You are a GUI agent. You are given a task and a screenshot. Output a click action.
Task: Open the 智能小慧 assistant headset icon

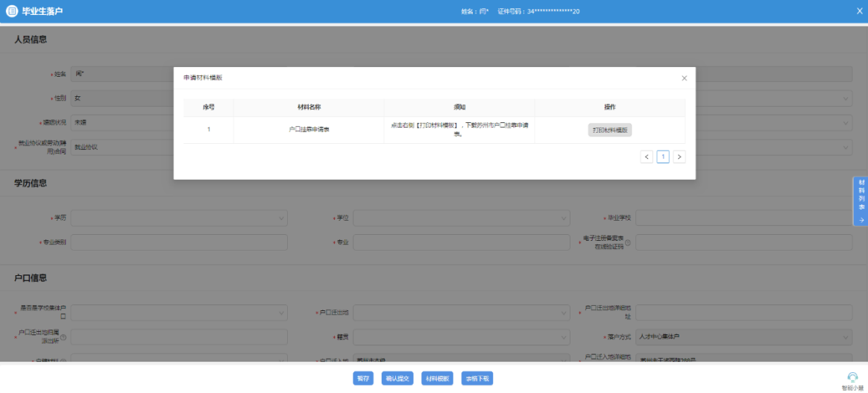[852, 377]
